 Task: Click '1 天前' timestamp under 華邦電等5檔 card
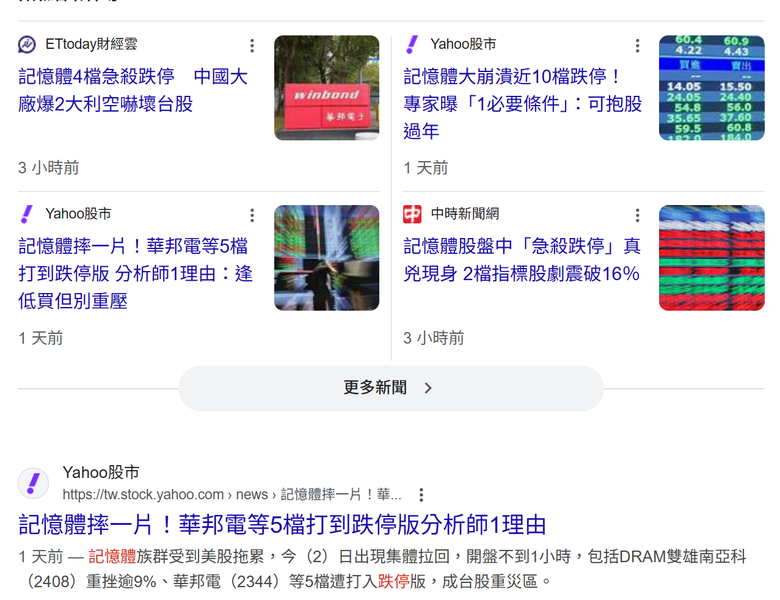pyautogui.click(x=41, y=338)
